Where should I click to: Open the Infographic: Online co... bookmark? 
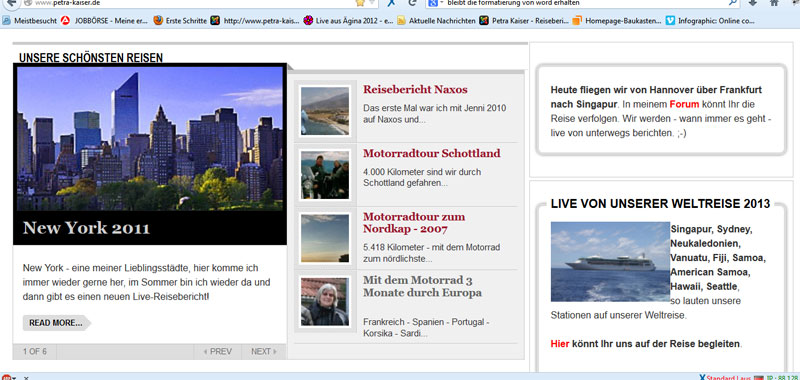coord(710,21)
